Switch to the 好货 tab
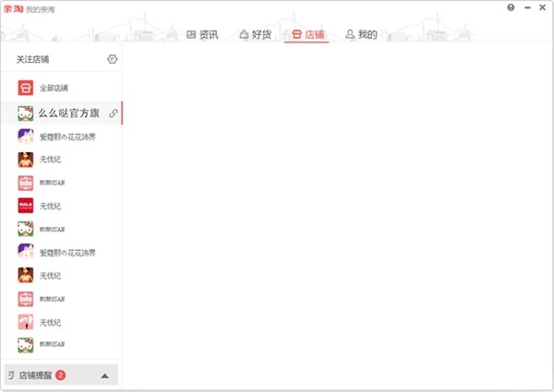This screenshot has width=554, height=392. [256, 34]
